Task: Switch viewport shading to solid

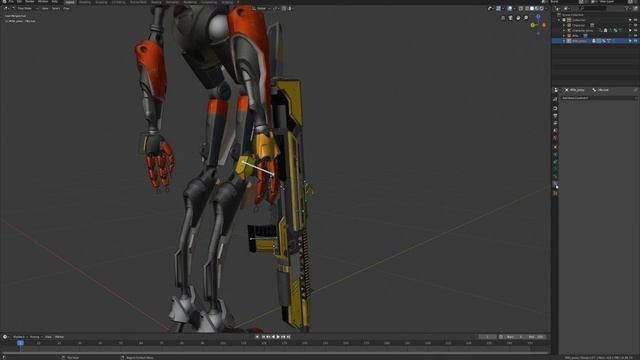Action: [x=532, y=9]
